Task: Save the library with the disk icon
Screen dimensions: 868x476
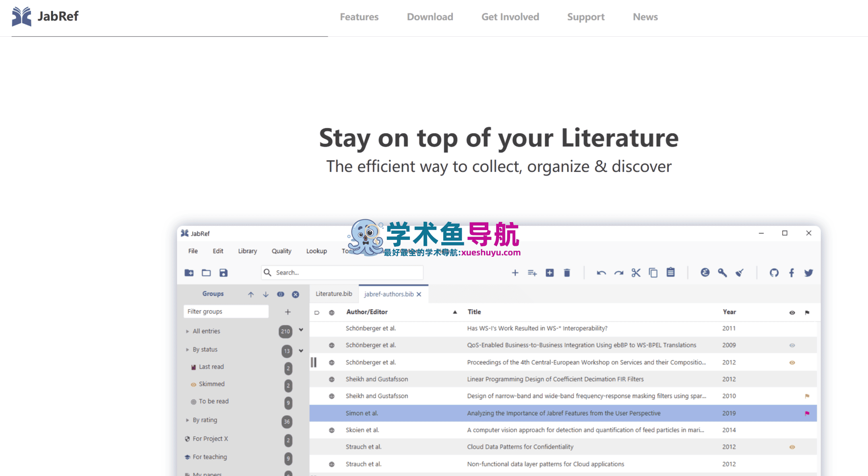Action: click(223, 273)
